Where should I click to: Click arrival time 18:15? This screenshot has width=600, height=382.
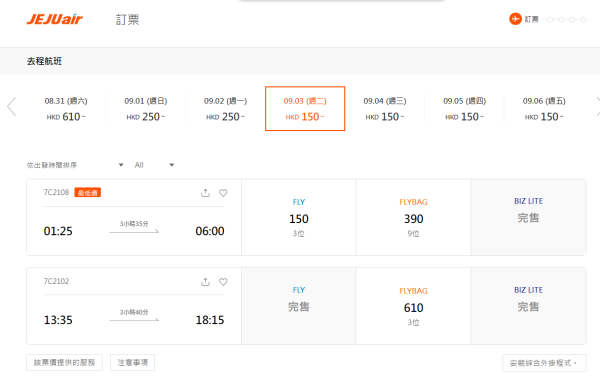[210, 320]
